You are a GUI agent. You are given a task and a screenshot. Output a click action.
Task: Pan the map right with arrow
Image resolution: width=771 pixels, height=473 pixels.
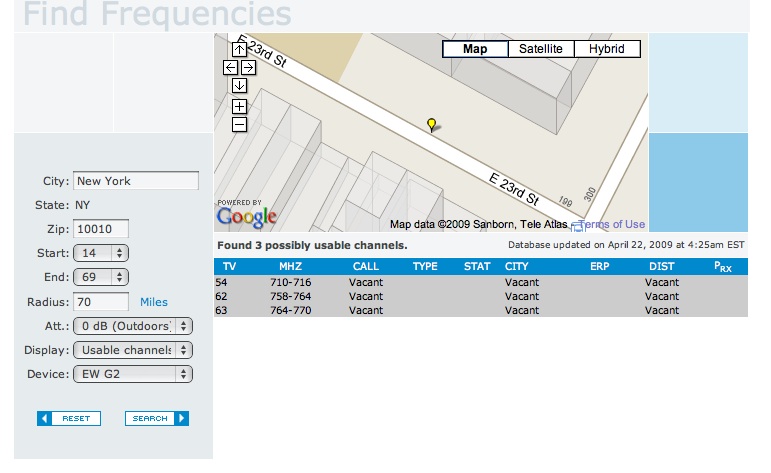[248, 67]
